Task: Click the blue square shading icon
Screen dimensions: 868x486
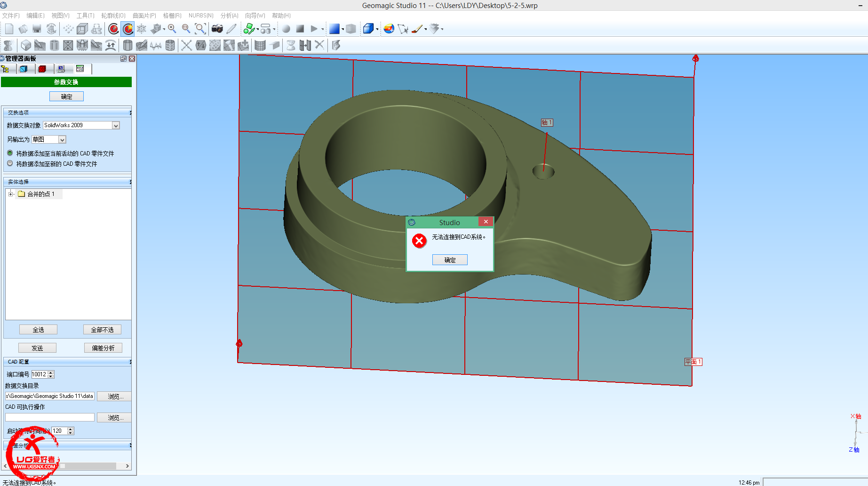Action: (334, 29)
